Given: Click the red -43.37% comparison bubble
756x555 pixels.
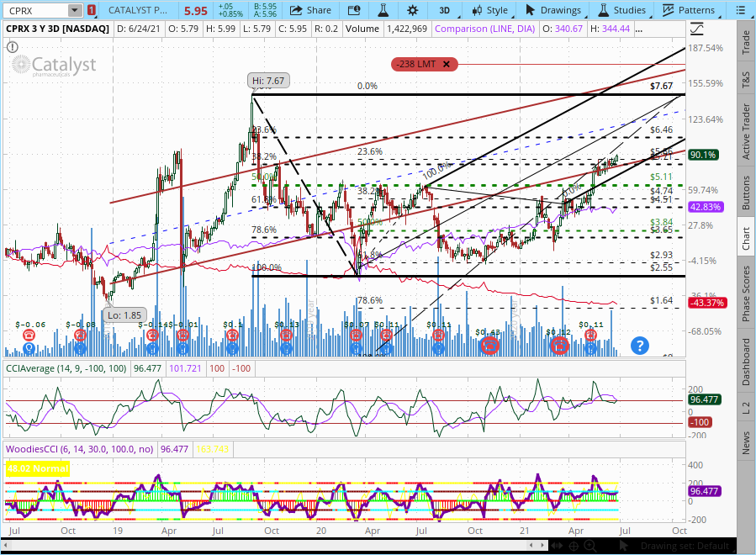Looking at the screenshot, I should coord(707,303).
